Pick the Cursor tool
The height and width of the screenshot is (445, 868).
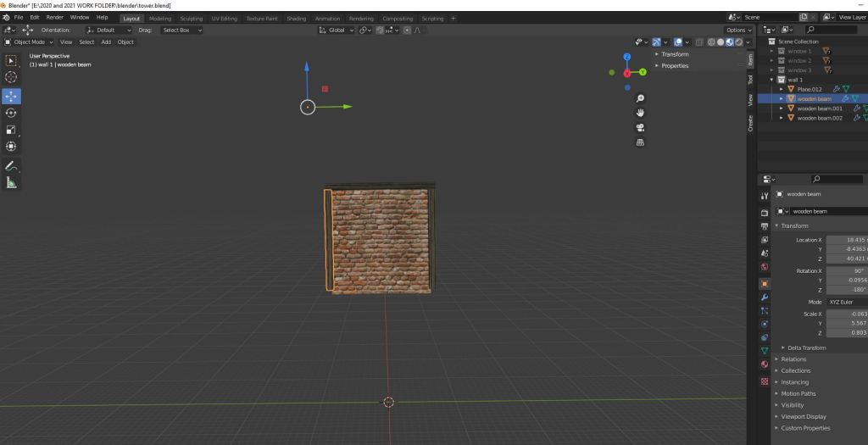(12, 77)
